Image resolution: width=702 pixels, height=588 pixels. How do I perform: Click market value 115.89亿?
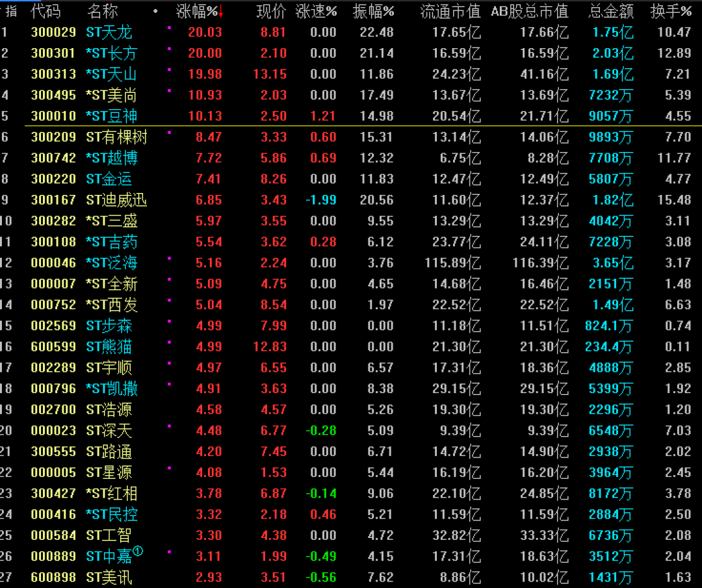point(452,262)
